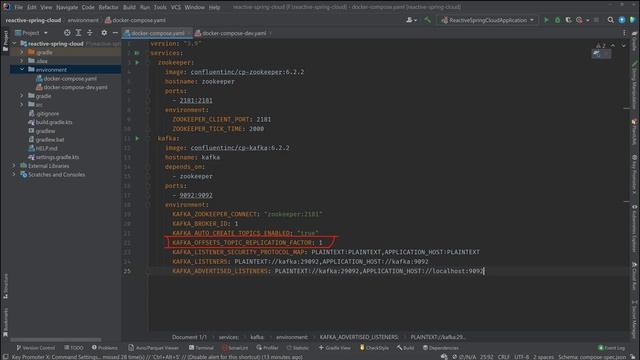
Task: Switch to docker-compose-dev.yaml editor tab
Action: (234, 33)
